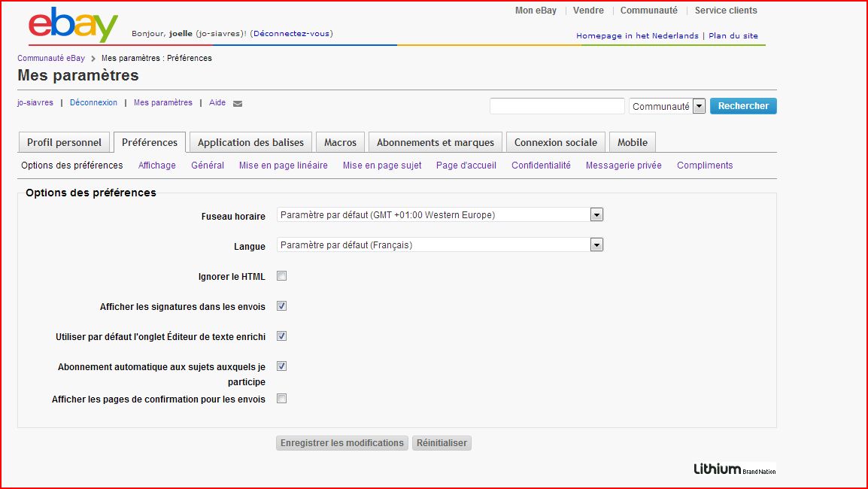The height and width of the screenshot is (489, 868).
Task: Select the Connexion sociale tab
Action: 555,142
